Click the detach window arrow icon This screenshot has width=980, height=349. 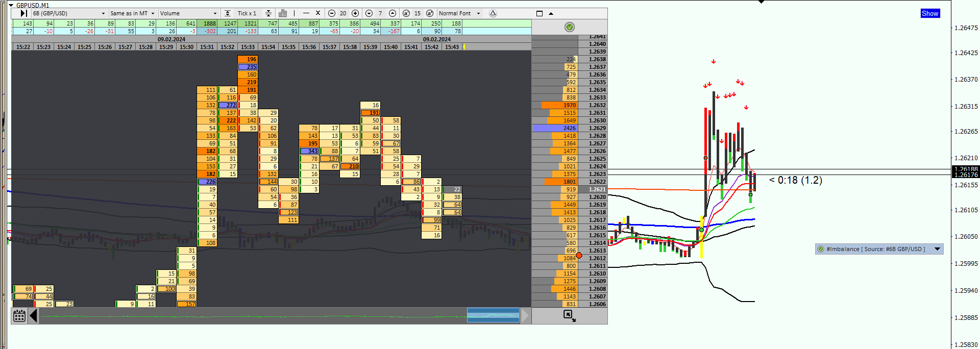click(569, 316)
